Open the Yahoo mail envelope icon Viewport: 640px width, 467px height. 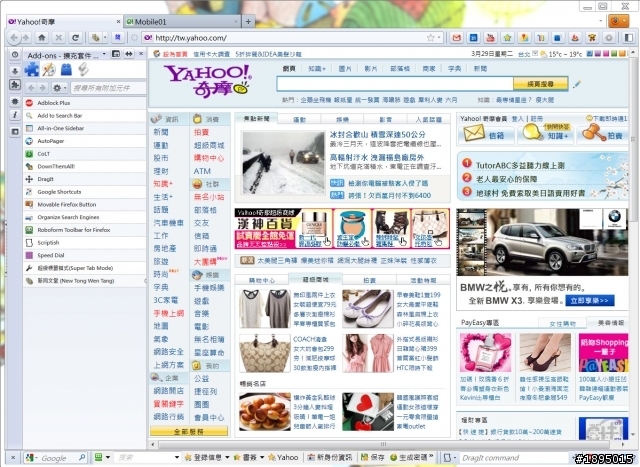tap(473, 133)
